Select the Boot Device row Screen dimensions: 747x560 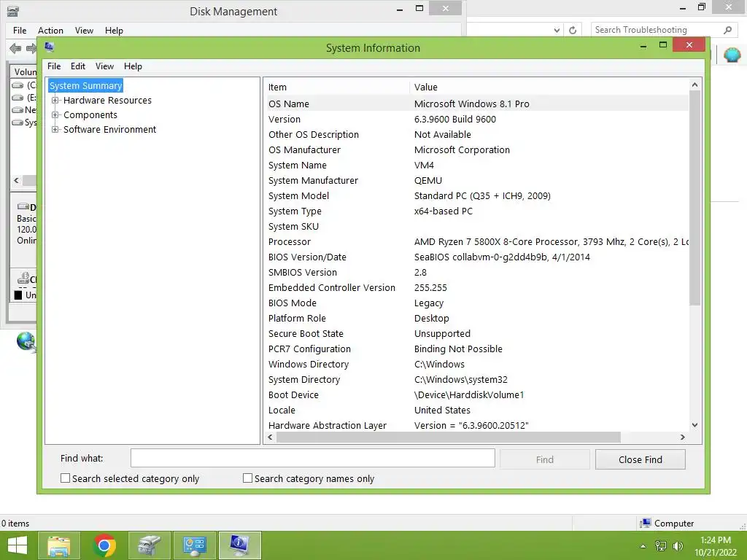click(x=476, y=394)
